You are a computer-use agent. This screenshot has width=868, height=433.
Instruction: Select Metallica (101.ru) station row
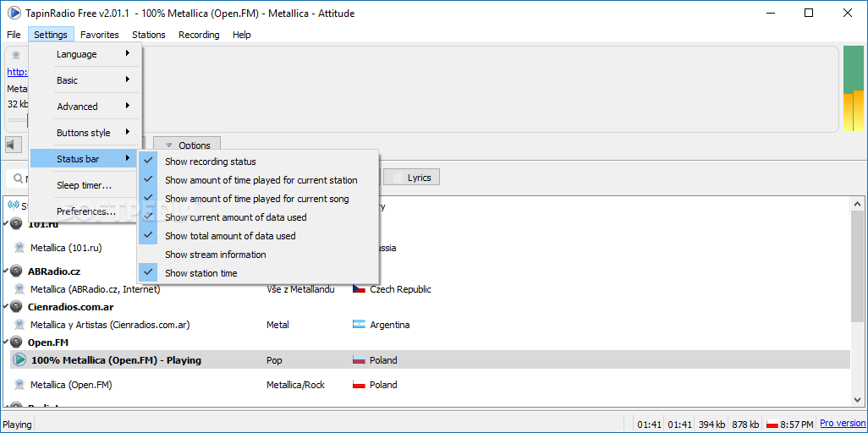pyautogui.click(x=426, y=248)
